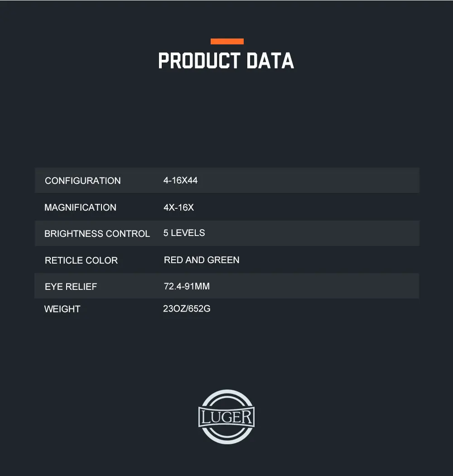
Task: Select the CONFIGURATION label
Action: coord(82,181)
